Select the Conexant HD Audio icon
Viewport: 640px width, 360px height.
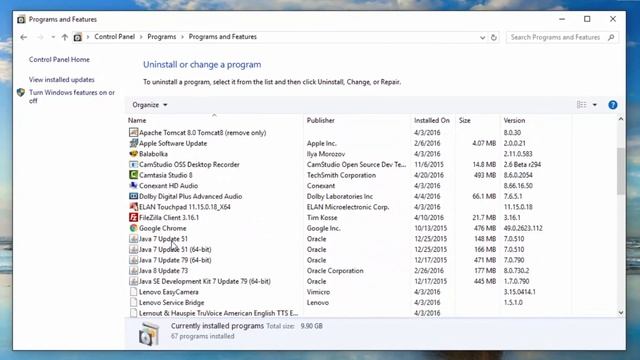click(x=133, y=185)
